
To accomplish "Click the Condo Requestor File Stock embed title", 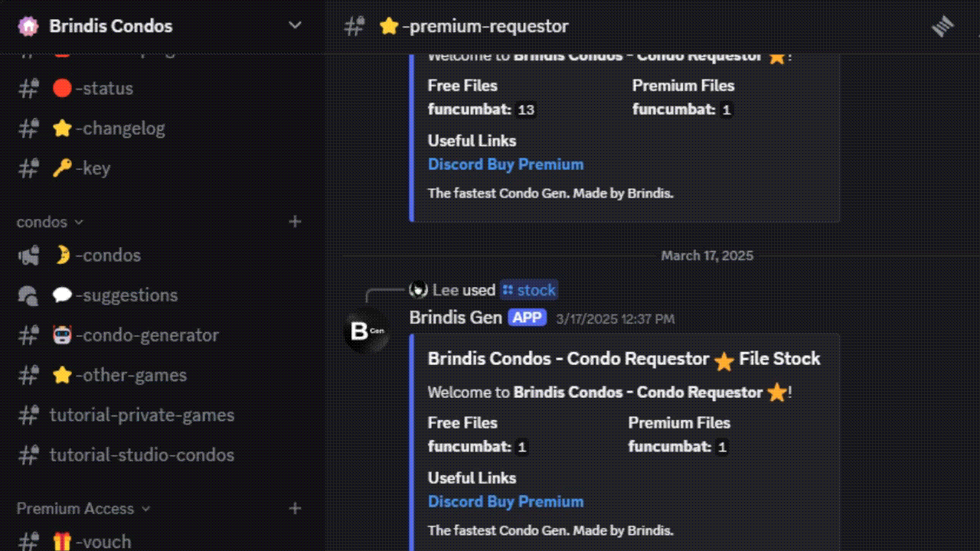I will pyautogui.click(x=624, y=359).
